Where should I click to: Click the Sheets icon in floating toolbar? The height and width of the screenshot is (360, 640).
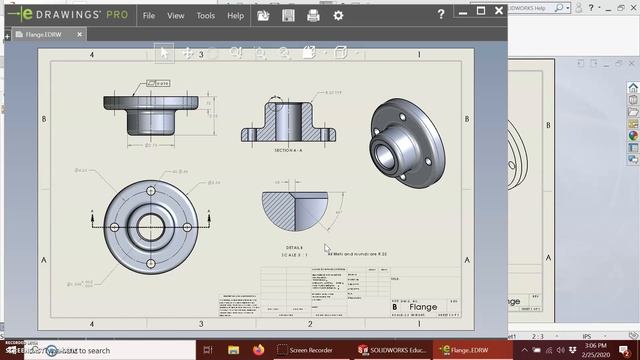[309, 53]
